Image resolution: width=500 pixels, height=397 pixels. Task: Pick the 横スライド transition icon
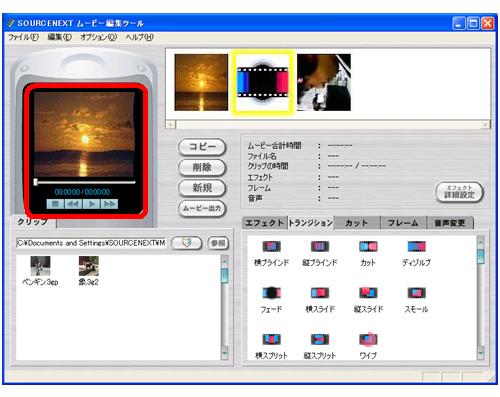[320, 293]
